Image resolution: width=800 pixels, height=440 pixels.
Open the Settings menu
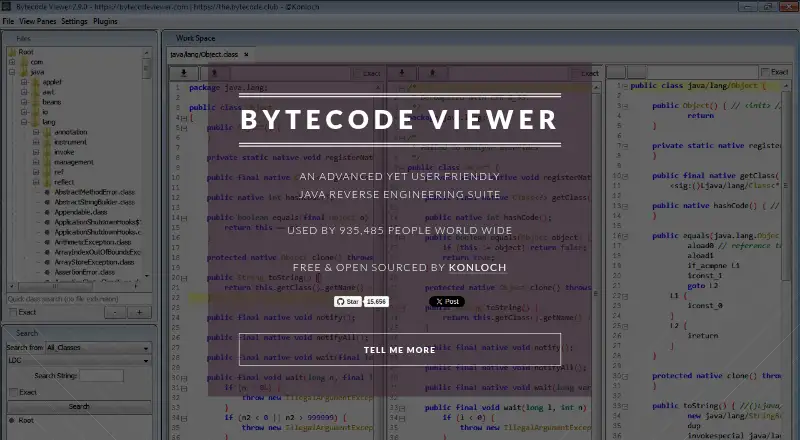(74, 21)
